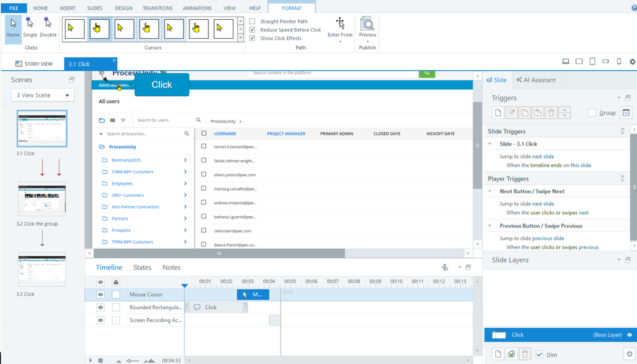Hide the Rounded Rectangular layer
This screenshot has width=637, height=364.
coord(100,307)
